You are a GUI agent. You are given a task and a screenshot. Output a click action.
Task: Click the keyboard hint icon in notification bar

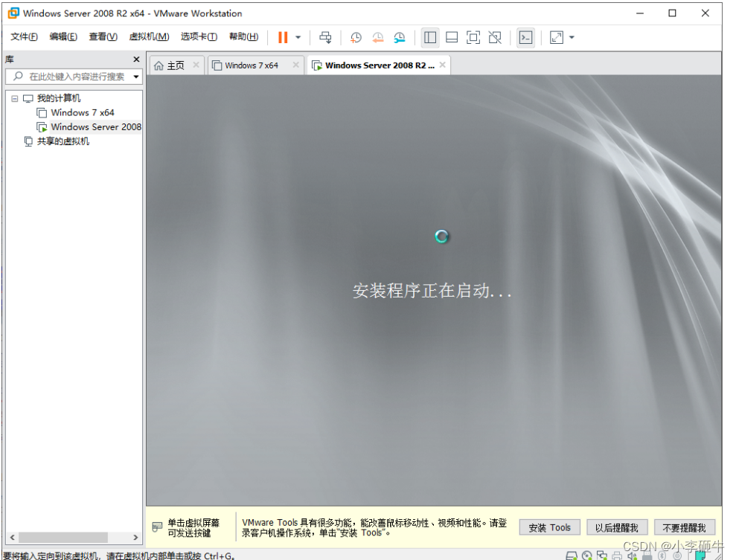(x=157, y=527)
